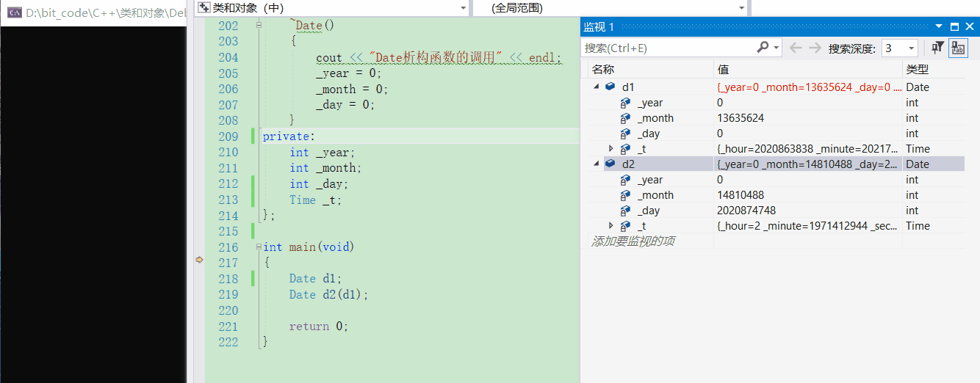Viewport: 980px width, 383px height.
Task: Click the 监视 1 panel title
Action: (599, 26)
